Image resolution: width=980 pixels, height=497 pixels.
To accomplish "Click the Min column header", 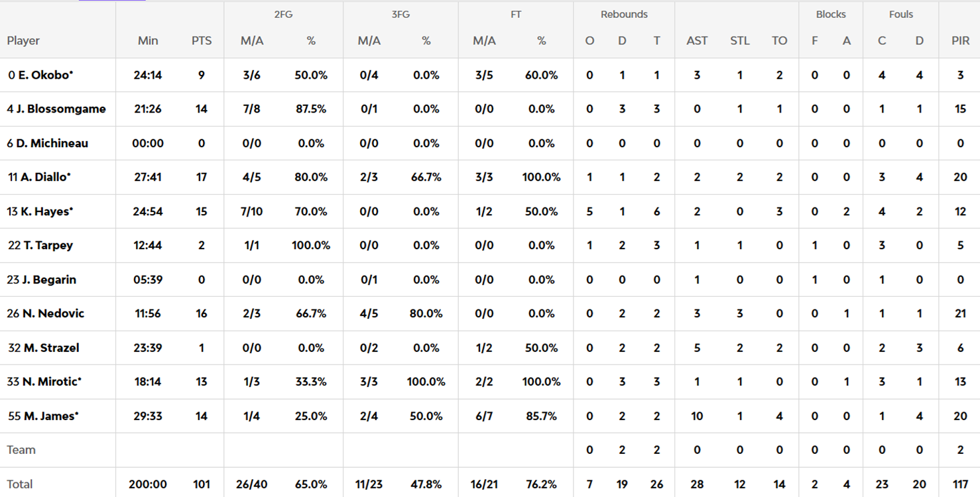I will pyautogui.click(x=148, y=40).
